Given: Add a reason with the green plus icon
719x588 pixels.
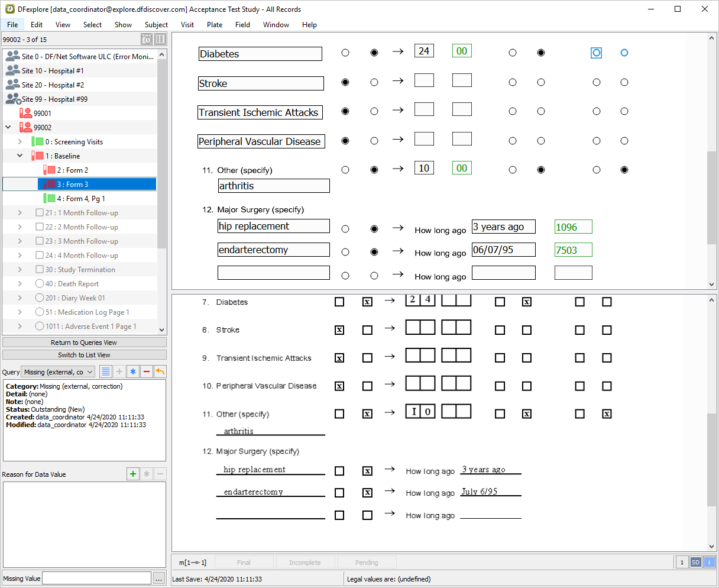Looking at the screenshot, I should [133, 474].
